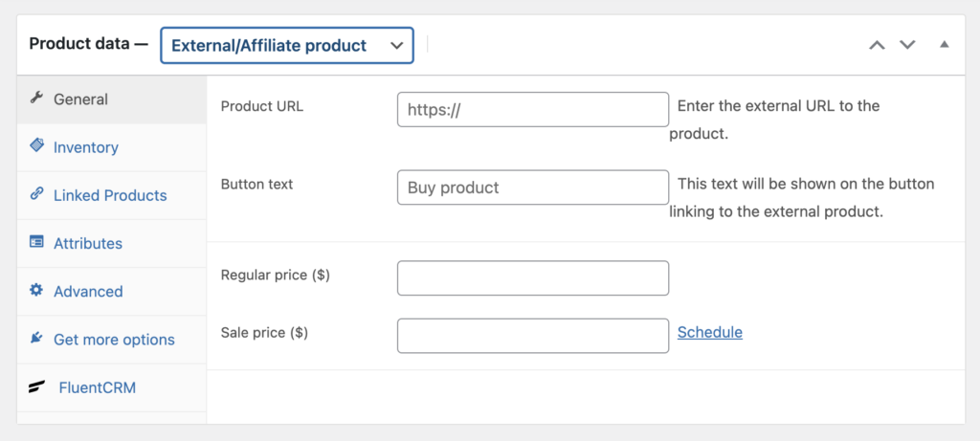The image size is (980, 441).
Task: Select the Attributes tab
Action: (x=112, y=244)
